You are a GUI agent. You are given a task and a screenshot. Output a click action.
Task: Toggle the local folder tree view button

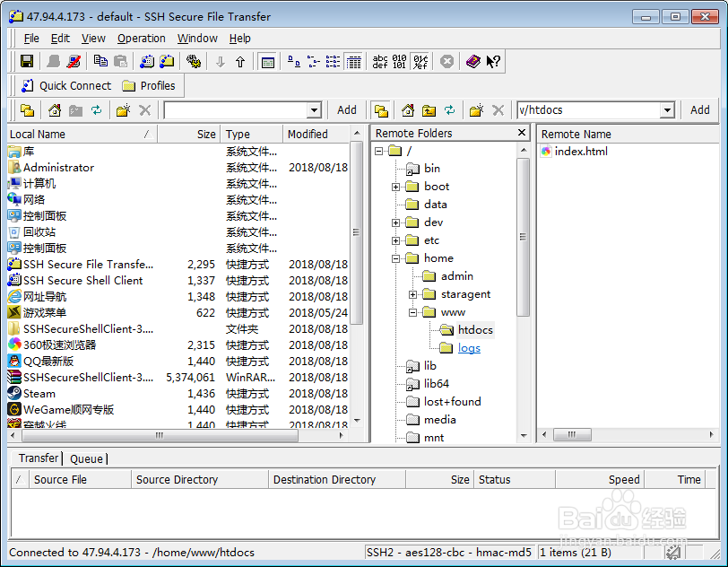click(x=28, y=110)
